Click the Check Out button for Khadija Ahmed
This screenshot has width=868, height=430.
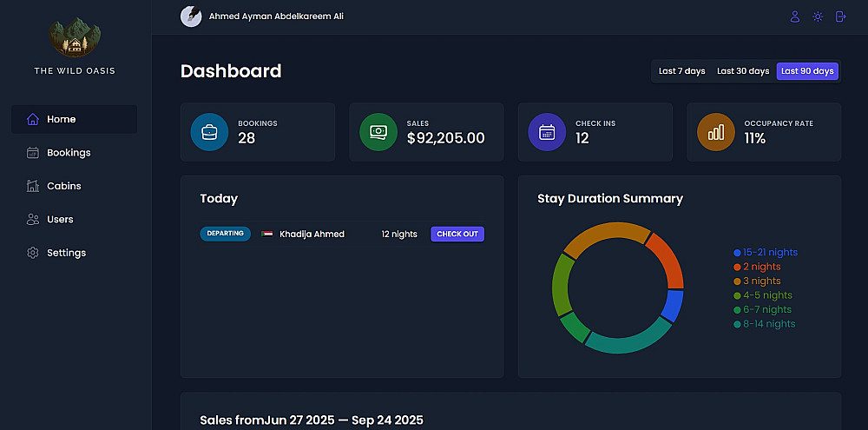tap(457, 234)
